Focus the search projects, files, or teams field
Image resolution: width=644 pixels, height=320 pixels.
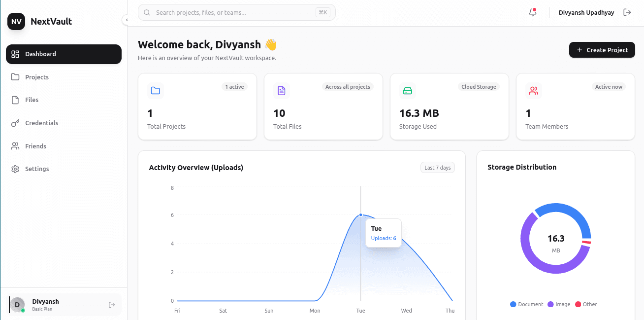point(236,12)
